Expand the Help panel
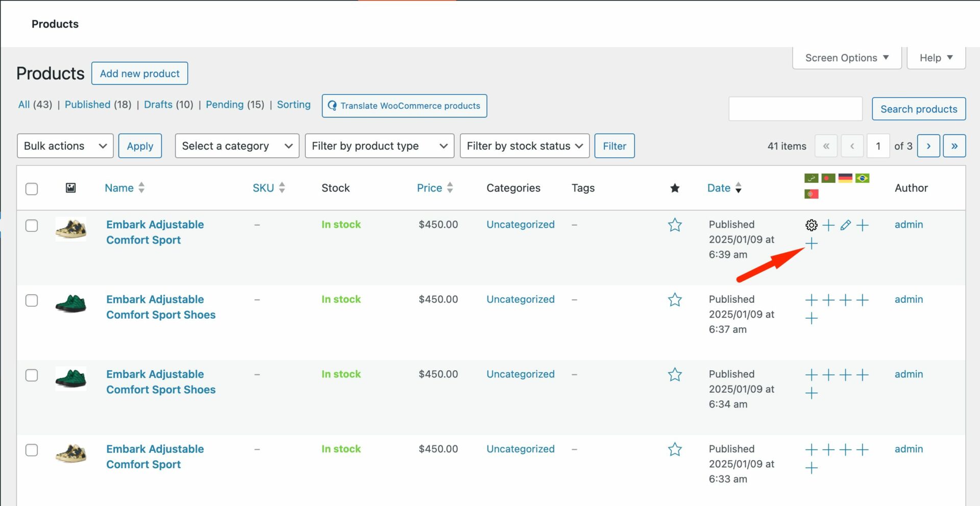The image size is (980, 506). point(936,58)
